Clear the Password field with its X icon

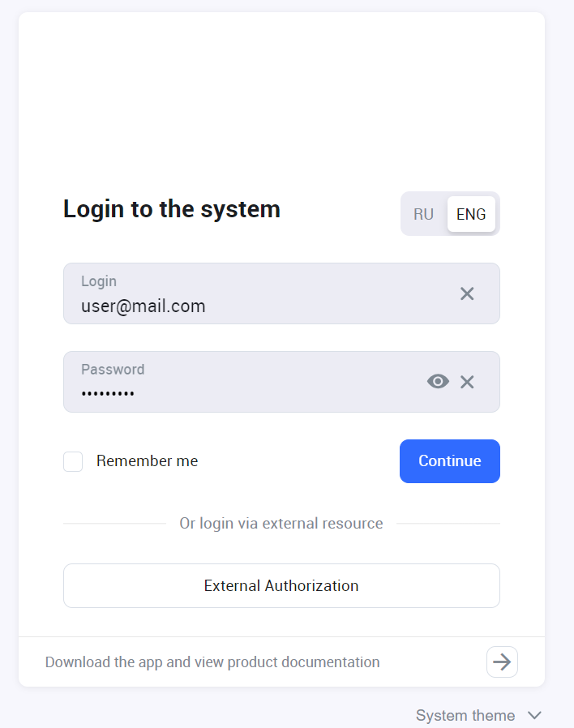467,382
